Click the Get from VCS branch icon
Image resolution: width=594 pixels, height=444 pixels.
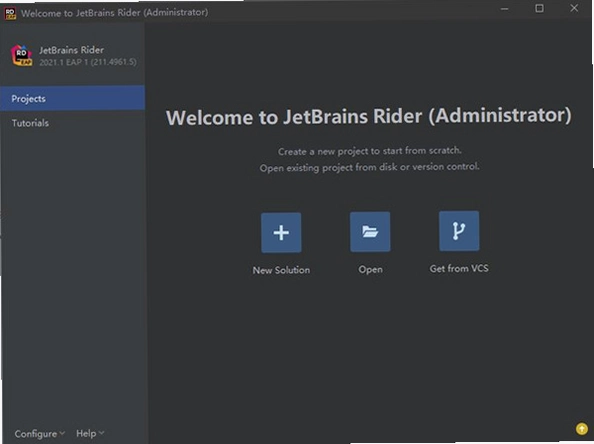pos(459,231)
